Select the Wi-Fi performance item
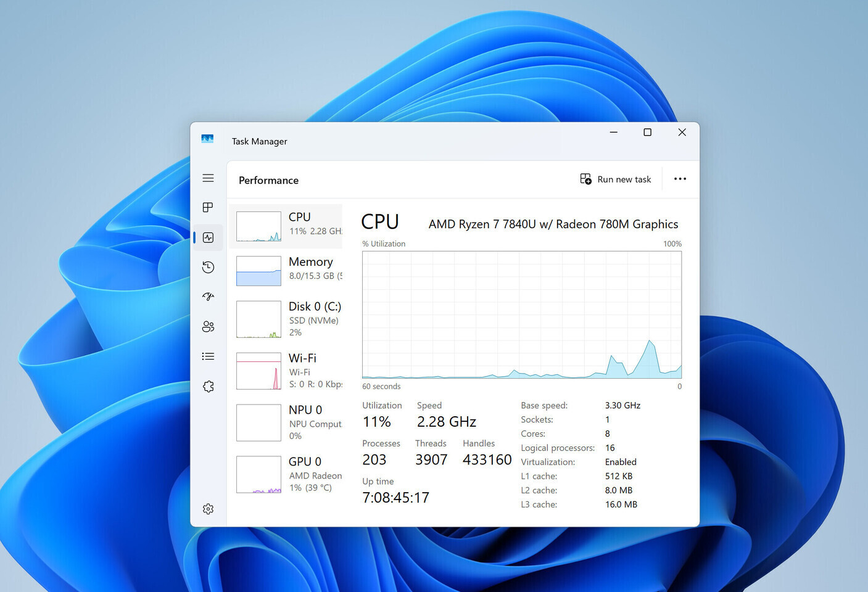 [286, 371]
